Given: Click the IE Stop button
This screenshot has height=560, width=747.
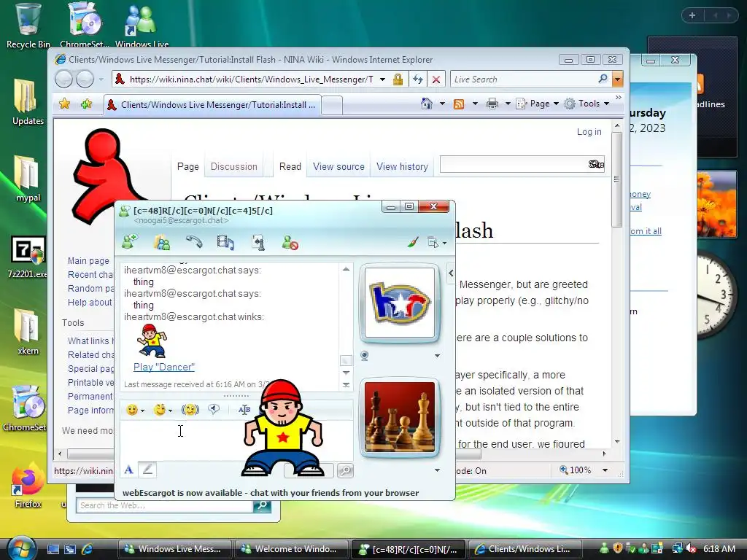Looking at the screenshot, I should 436,79.
